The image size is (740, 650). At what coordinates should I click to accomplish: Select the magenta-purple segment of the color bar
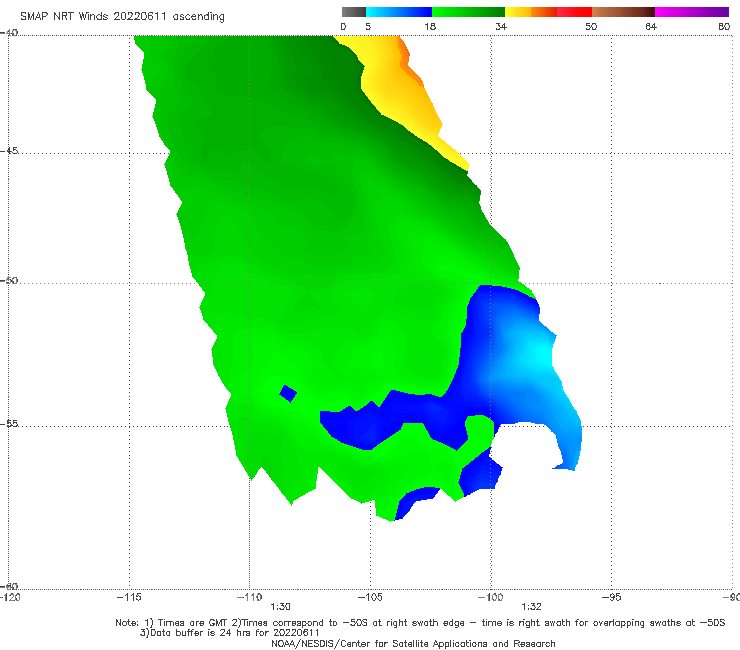click(x=692, y=12)
